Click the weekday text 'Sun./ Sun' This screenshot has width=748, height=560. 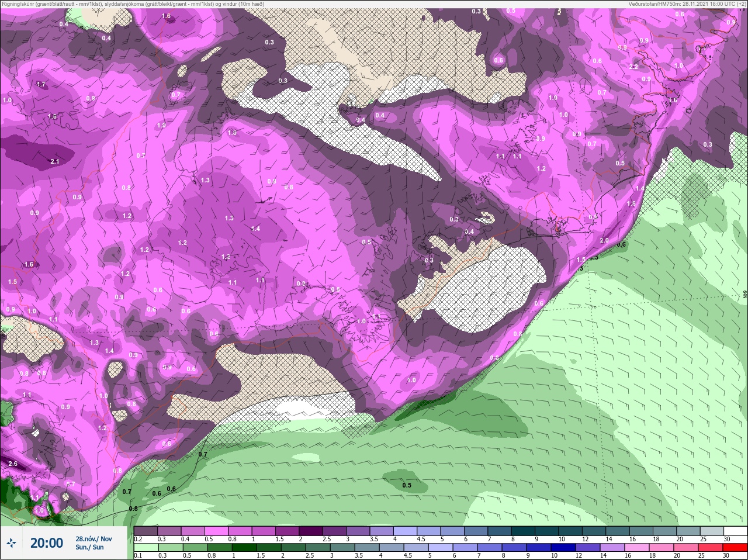click(89, 547)
